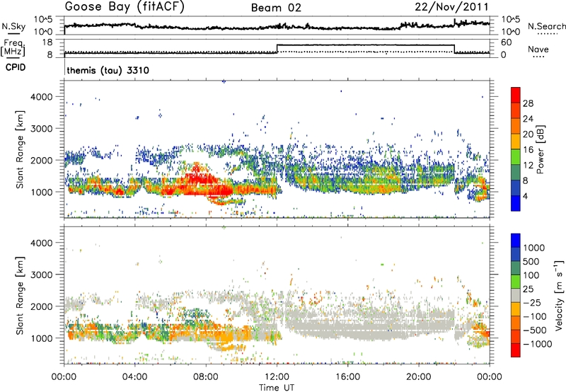The width and height of the screenshot is (566, 392).
Task: Click the 'Nave' legend label
Action: click(538, 49)
